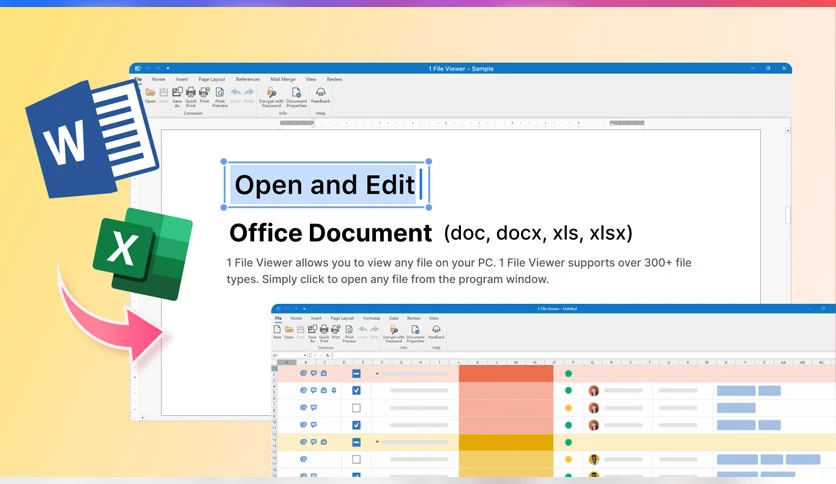This screenshot has width=836, height=484.
Task: Open quick access dropdown in spreadsheet title bar
Action: [x=304, y=309]
